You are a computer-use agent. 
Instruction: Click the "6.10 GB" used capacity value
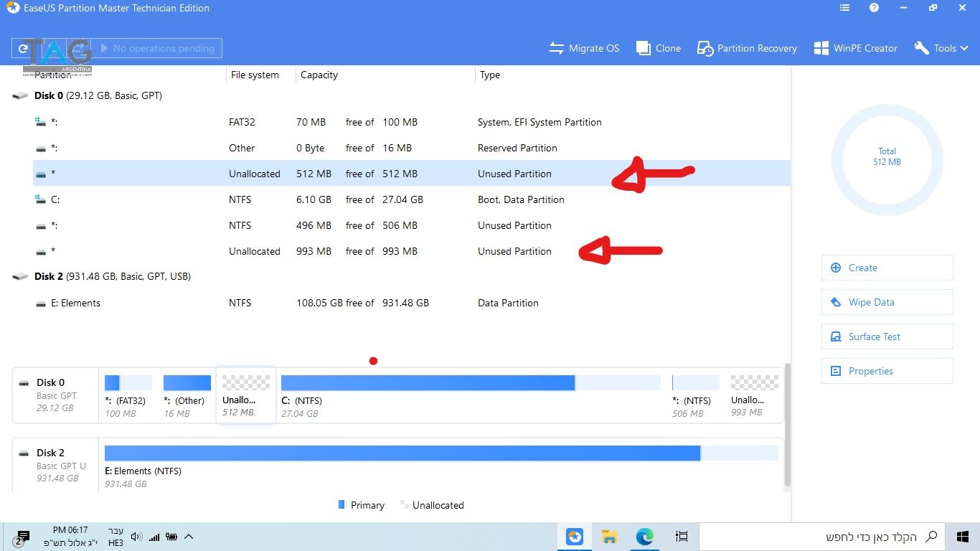314,199
